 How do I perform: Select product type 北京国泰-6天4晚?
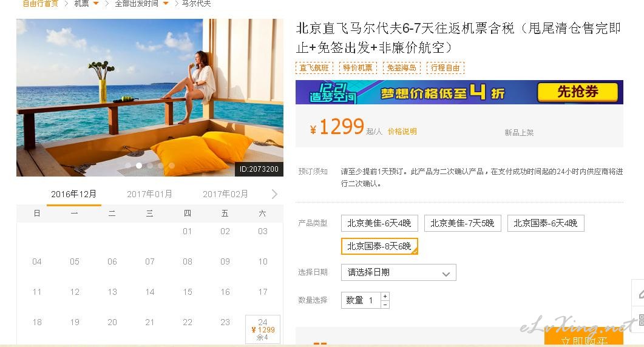pyautogui.click(x=546, y=223)
